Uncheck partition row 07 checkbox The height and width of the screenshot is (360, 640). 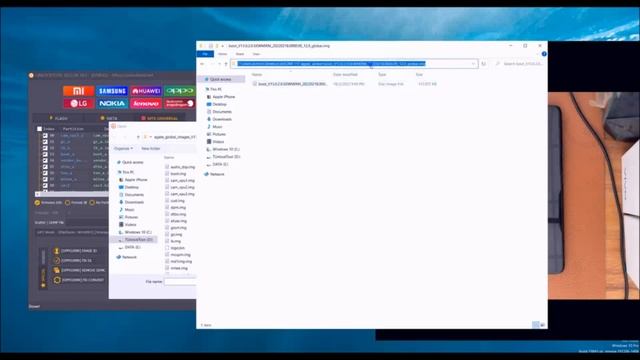coord(45,179)
